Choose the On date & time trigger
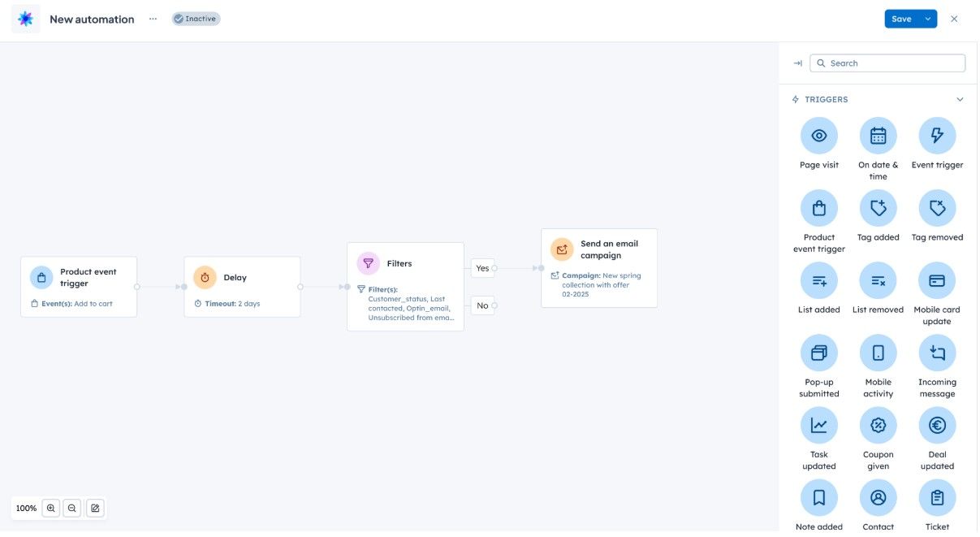 point(878,136)
